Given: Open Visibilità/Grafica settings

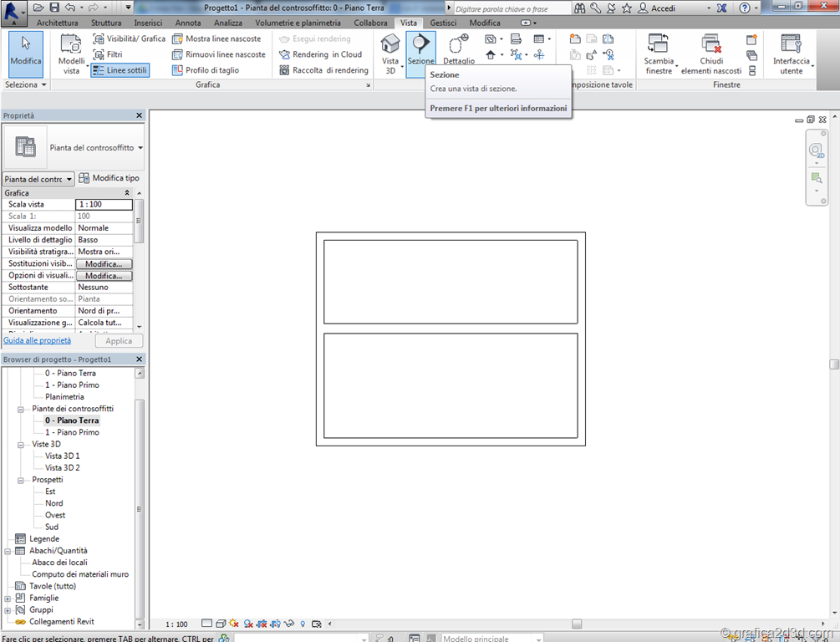Looking at the screenshot, I should point(129,38).
